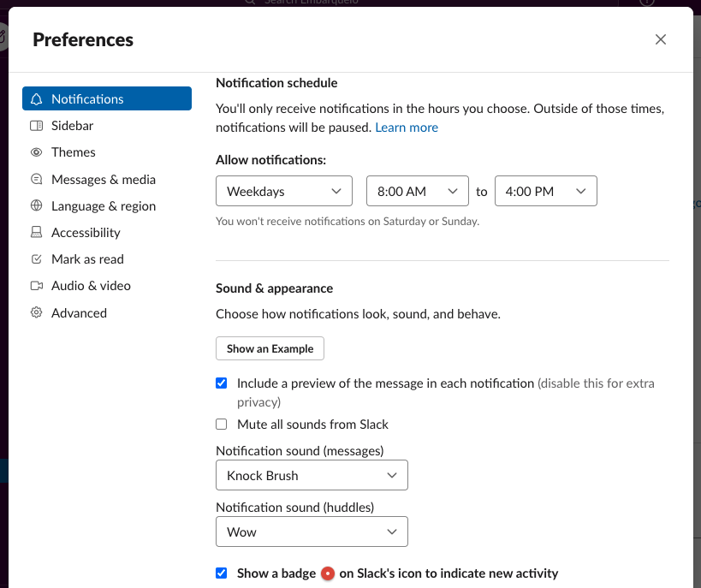Switch to Themes preferences
701x588 pixels.
coord(107,152)
